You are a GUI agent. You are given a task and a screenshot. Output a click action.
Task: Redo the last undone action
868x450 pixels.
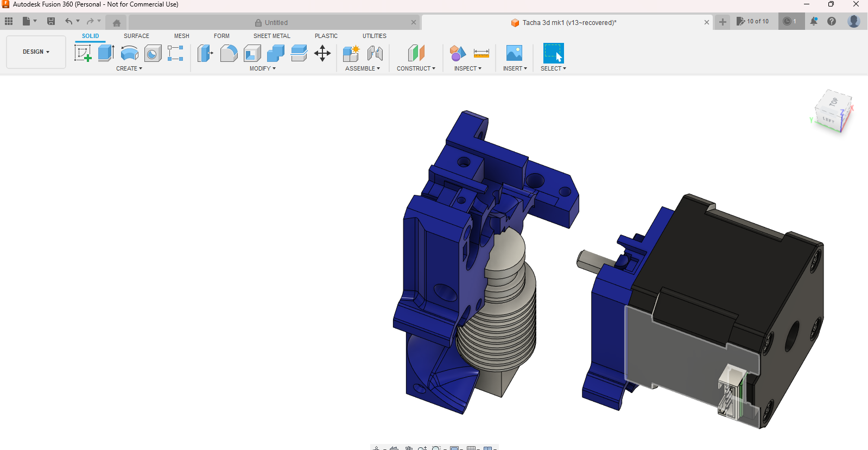click(90, 21)
